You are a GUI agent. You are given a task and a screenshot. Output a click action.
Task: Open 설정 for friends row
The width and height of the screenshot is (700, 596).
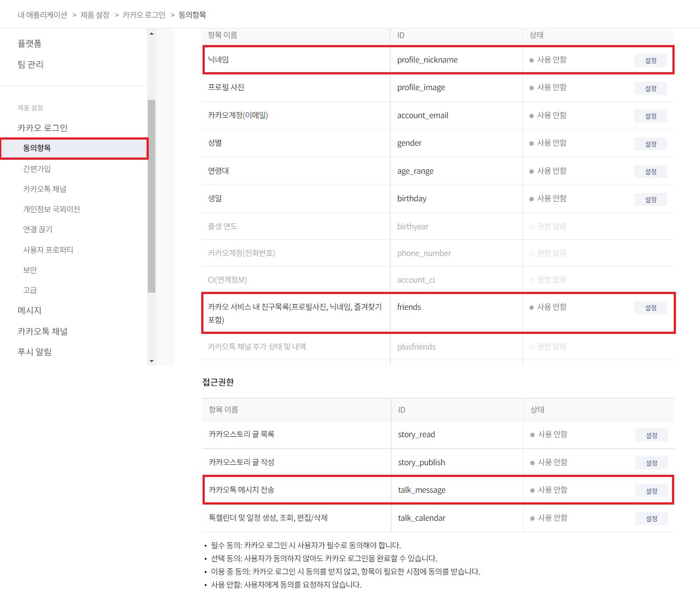(x=651, y=308)
